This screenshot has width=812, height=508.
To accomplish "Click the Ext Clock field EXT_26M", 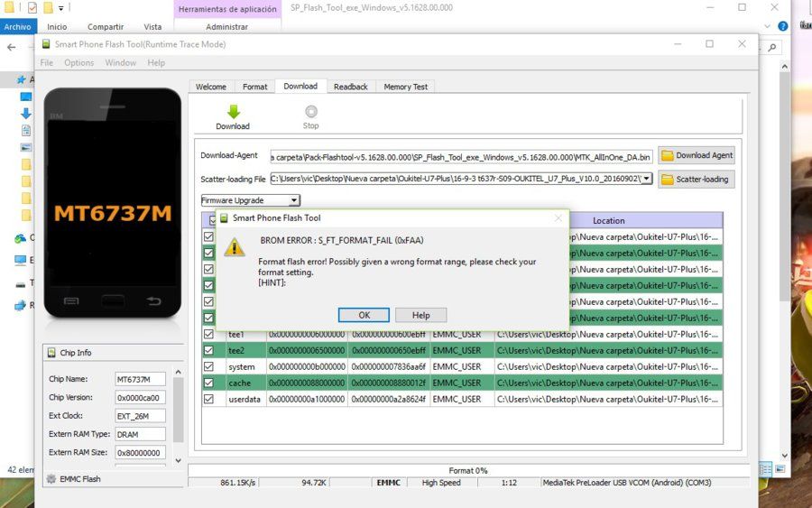I will [x=140, y=416].
